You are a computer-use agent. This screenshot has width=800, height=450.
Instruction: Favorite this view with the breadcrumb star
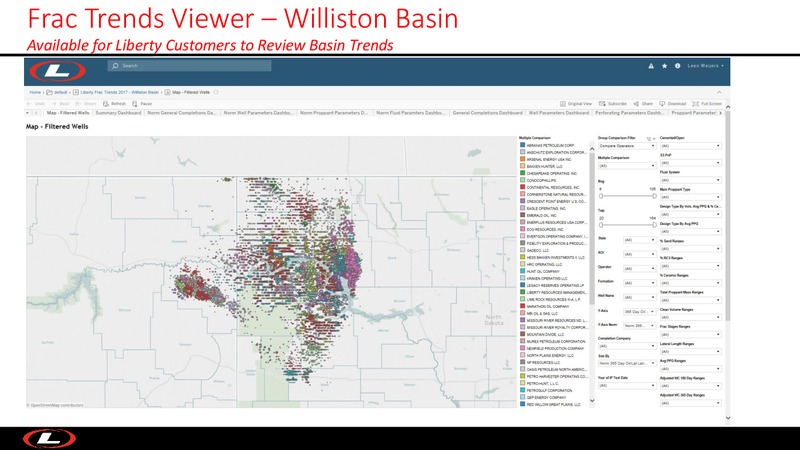(x=216, y=92)
